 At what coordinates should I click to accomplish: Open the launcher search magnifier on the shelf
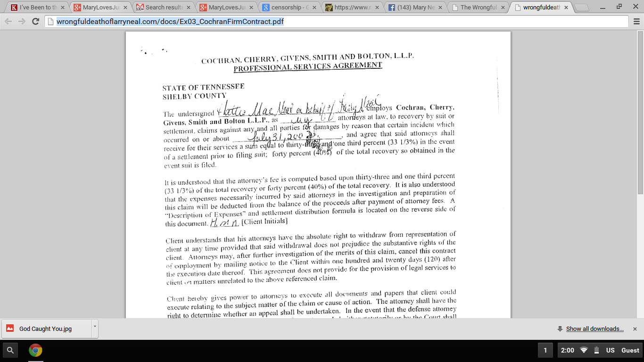click(10, 350)
